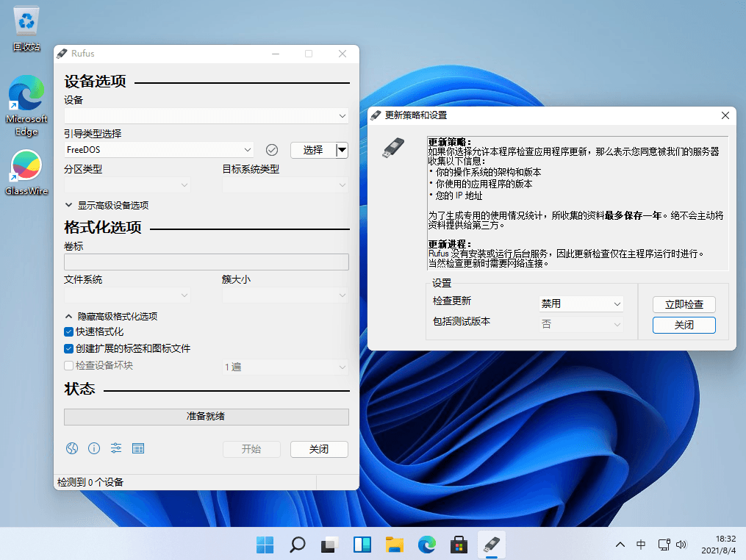
Task: Click the IME language indicator 中
Action: 641,545
